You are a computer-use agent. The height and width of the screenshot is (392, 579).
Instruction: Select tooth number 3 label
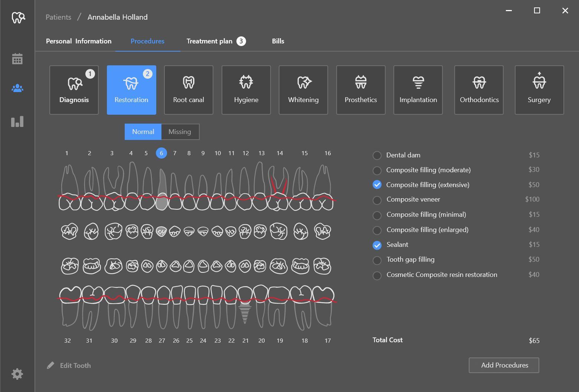(112, 153)
